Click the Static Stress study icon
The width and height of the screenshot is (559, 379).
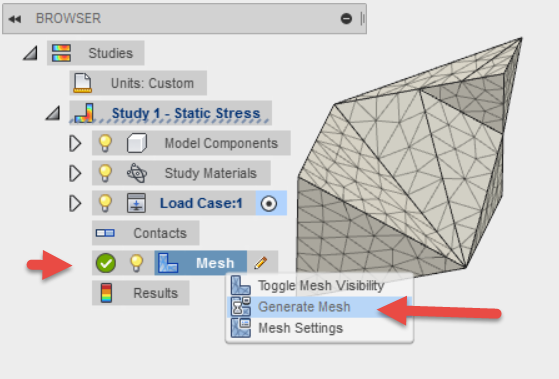click(x=84, y=113)
